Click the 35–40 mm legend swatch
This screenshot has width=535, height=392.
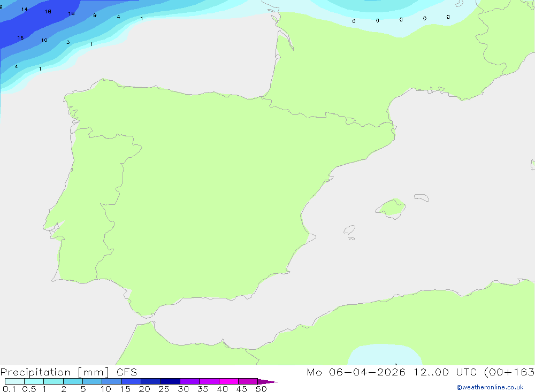pos(209,381)
